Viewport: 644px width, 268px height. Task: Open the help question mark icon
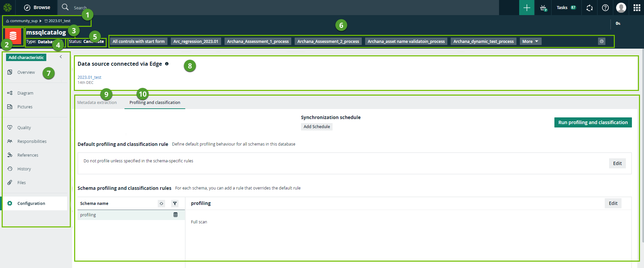pyautogui.click(x=605, y=8)
